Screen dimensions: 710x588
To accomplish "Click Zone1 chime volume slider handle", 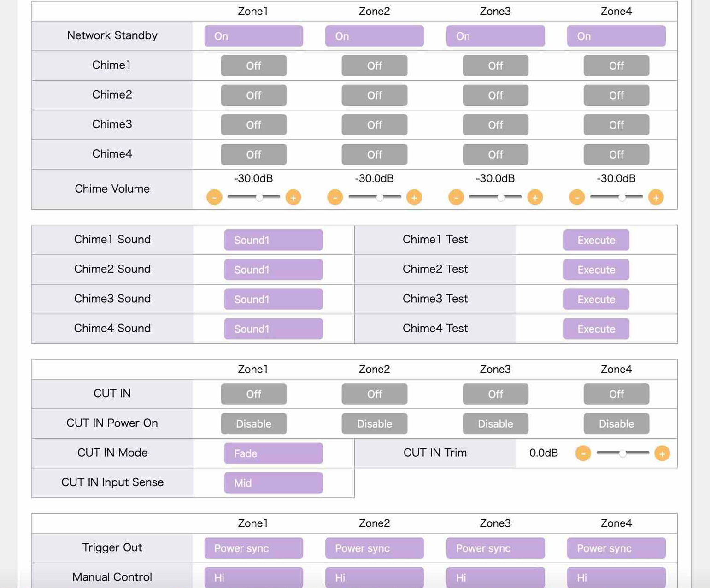I will [x=259, y=197].
